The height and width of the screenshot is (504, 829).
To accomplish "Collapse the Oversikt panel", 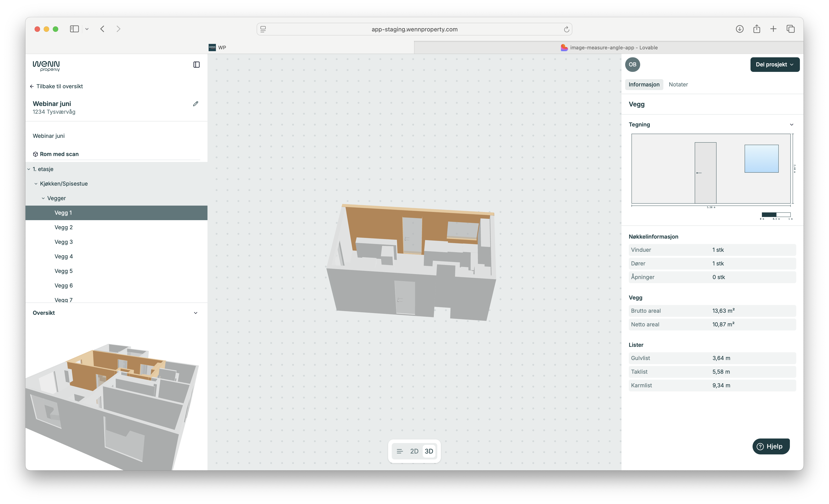I will pyautogui.click(x=195, y=313).
